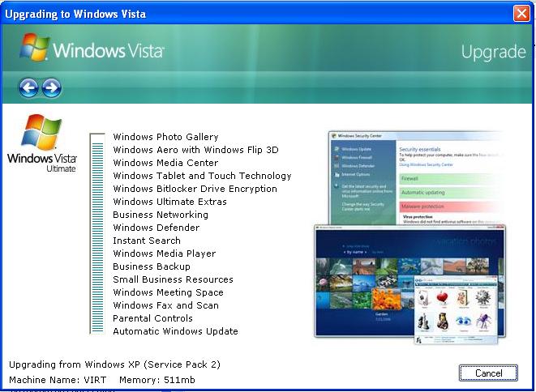Click the Windows Vista Ultimate logo
This screenshot has height=392, width=536.
[x=42, y=143]
